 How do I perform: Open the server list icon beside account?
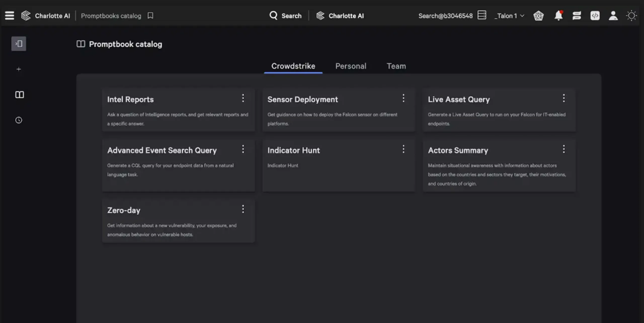[482, 15]
